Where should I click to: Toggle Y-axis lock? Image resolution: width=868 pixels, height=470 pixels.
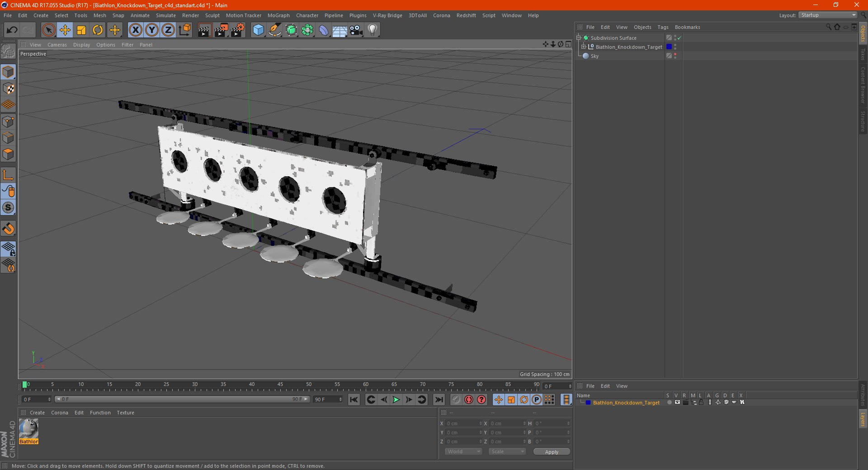pos(152,30)
